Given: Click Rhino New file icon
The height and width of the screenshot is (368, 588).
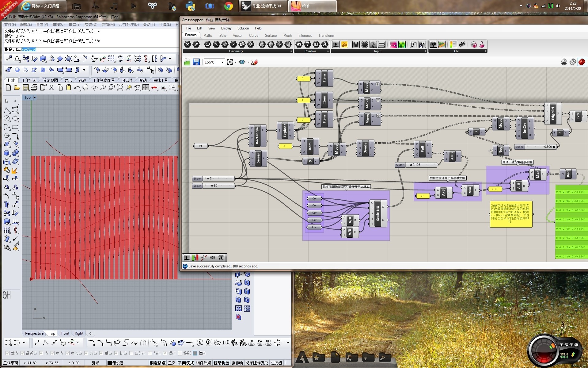Looking at the screenshot, I should (8, 88).
